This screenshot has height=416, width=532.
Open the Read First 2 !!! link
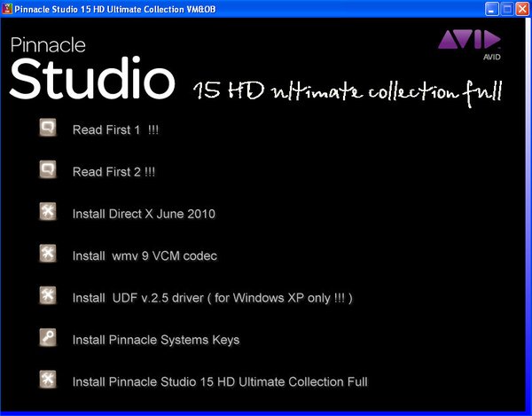click(113, 172)
